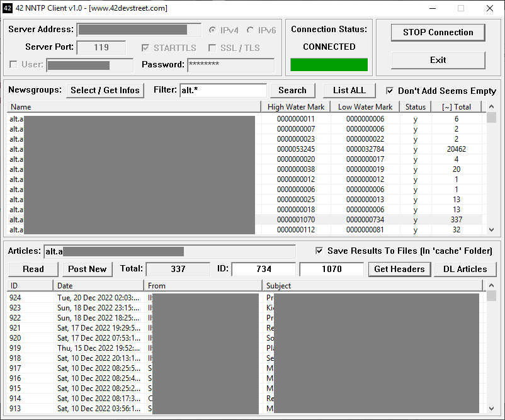Click the green connection status bar
The width and height of the screenshot is (505, 420).
[x=329, y=65]
